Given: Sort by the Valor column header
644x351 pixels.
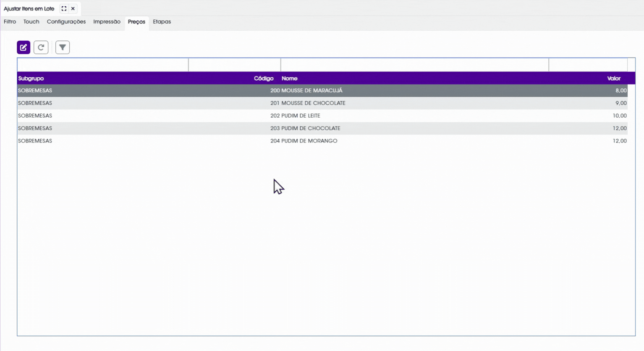Looking at the screenshot, I should [x=614, y=79].
